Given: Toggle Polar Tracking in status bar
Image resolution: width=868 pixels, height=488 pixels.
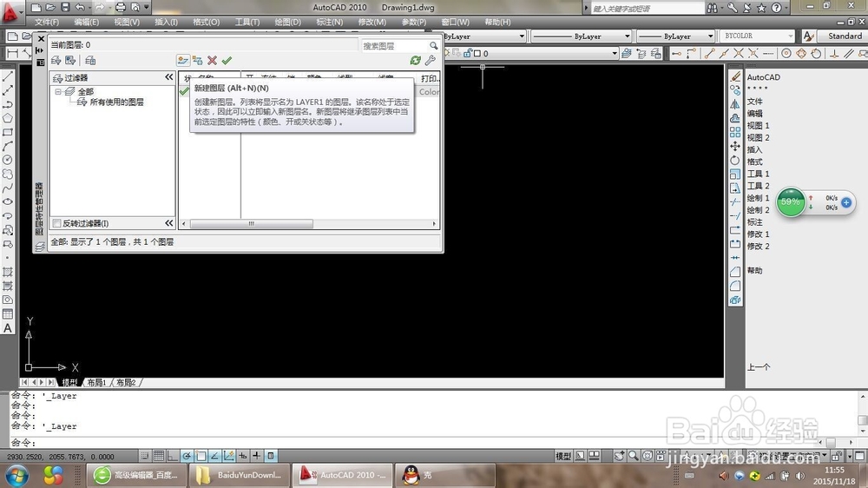Looking at the screenshot, I should pos(187,456).
